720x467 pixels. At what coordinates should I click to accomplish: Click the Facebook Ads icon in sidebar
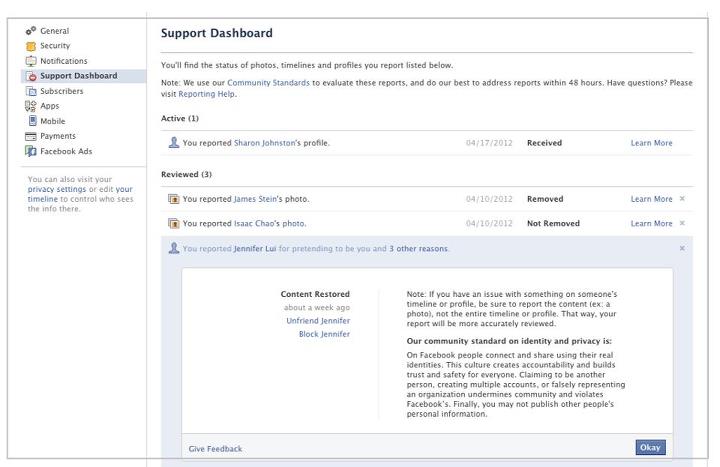[30, 151]
